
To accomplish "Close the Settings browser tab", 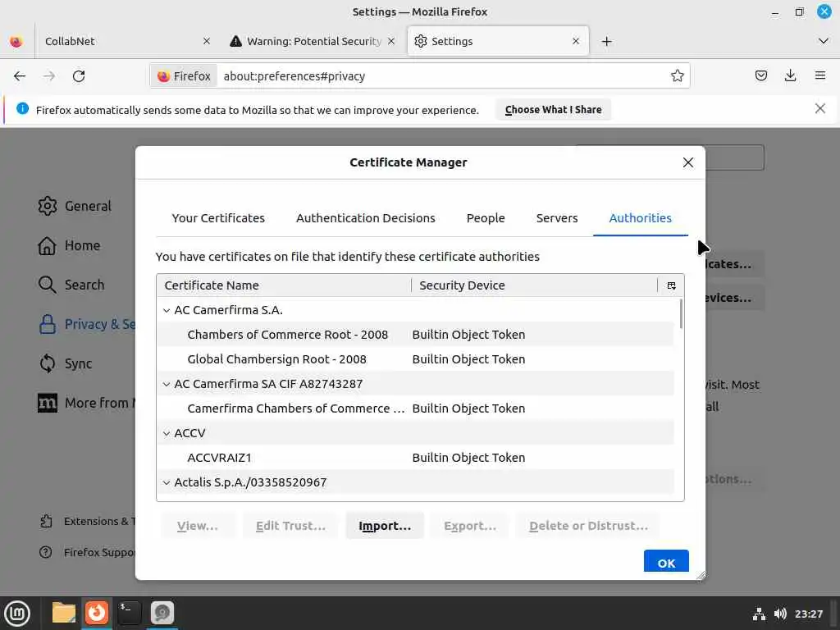I will (575, 41).
